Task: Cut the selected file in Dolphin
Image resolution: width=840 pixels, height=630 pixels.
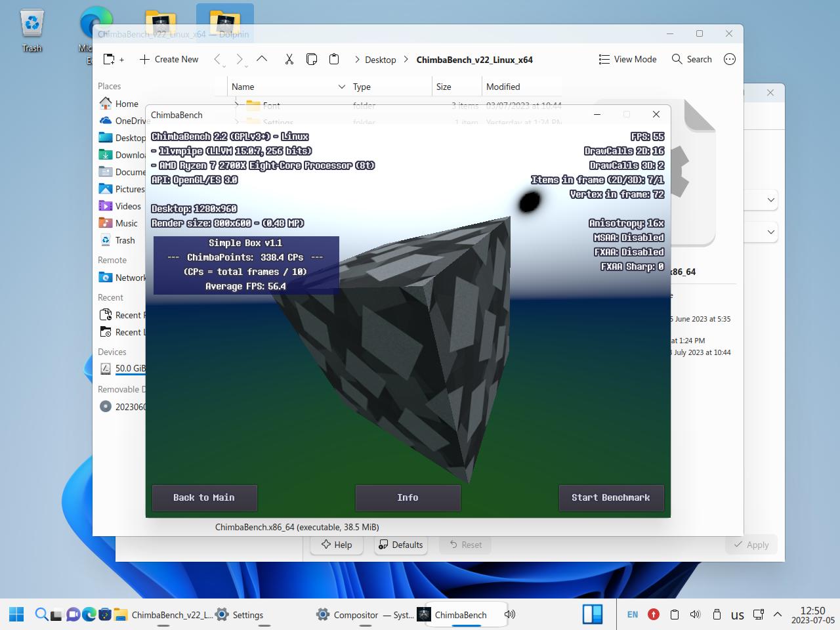Action: pyautogui.click(x=289, y=59)
